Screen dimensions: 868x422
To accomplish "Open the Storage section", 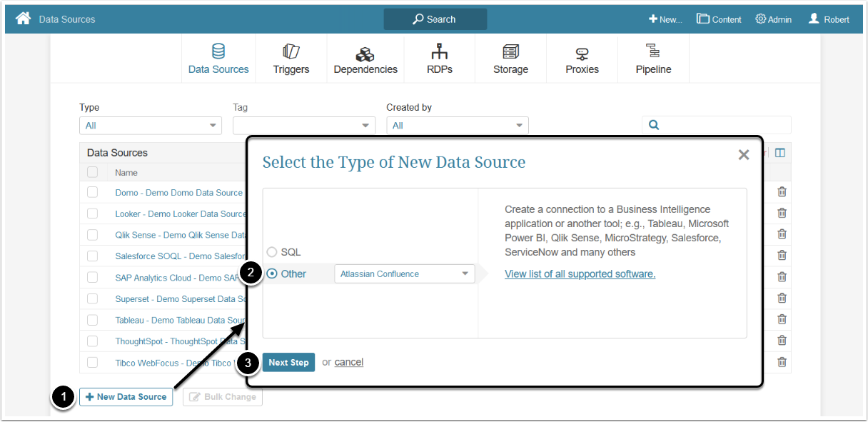I will point(510,59).
